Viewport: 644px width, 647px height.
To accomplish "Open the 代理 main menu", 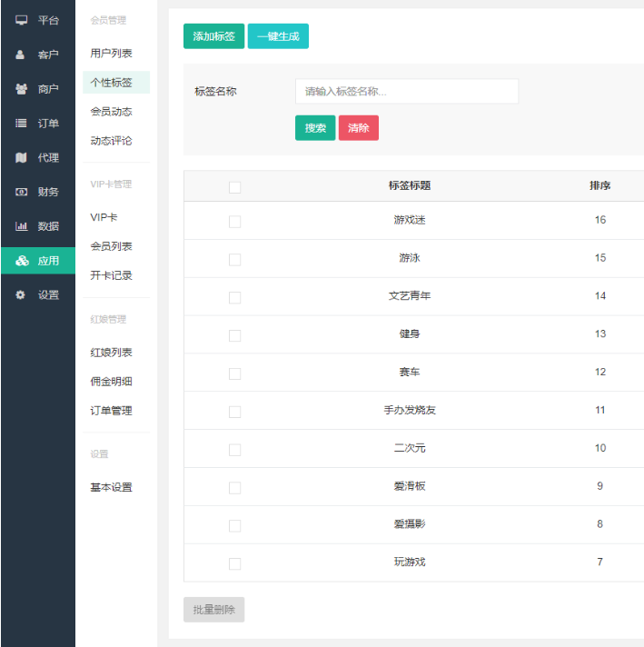I will [x=38, y=157].
